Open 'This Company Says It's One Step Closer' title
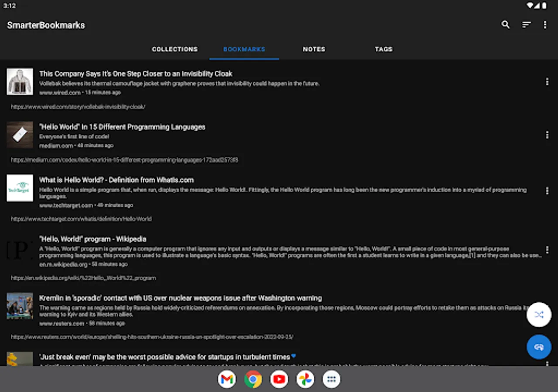This screenshot has width=558, height=392. coord(136,74)
